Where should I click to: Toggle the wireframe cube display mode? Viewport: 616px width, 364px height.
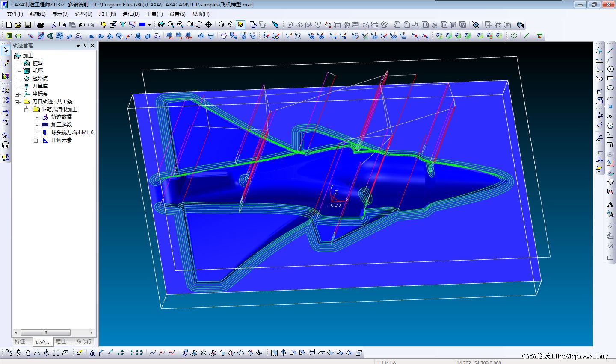[x=221, y=25]
